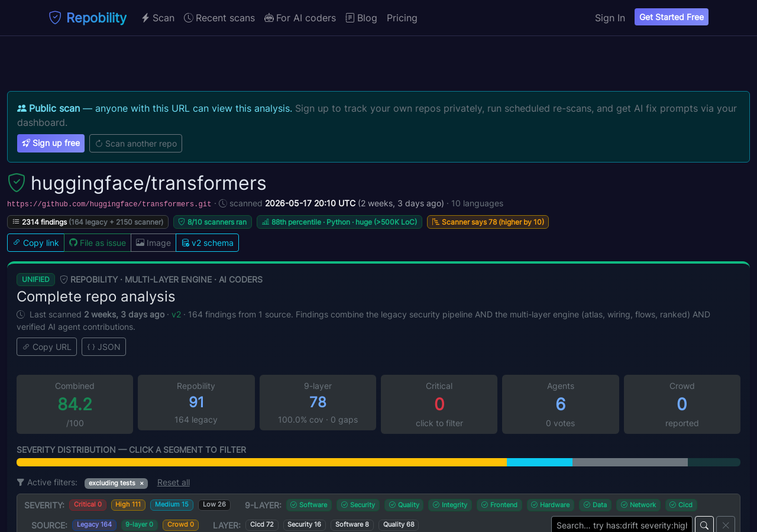
Task: Click Scan another repo button
Action: [x=135, y=143]
